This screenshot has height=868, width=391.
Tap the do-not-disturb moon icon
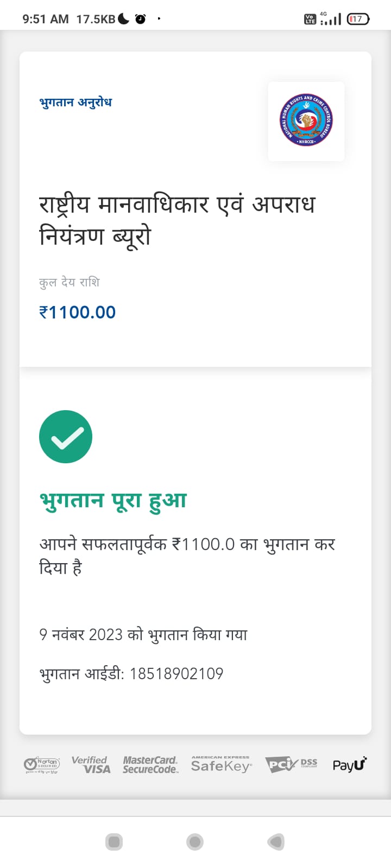coord(124,19)
